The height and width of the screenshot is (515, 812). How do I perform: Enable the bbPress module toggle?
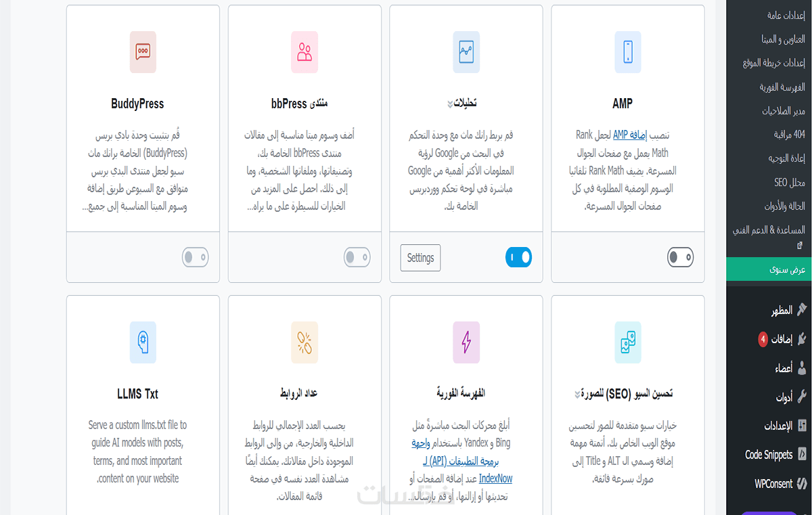pyautogui.click(x=357, y=257)
